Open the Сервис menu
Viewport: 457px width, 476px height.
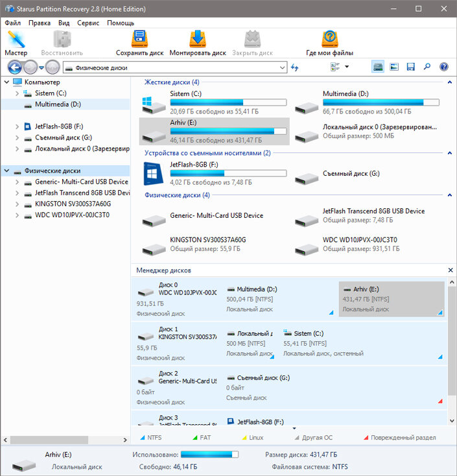88,23
